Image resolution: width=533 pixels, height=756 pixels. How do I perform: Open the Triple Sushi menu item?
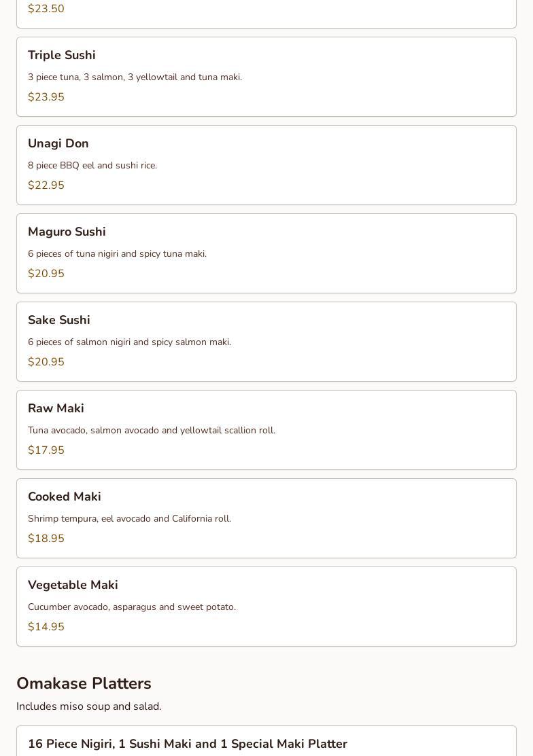tap(62, 55)
